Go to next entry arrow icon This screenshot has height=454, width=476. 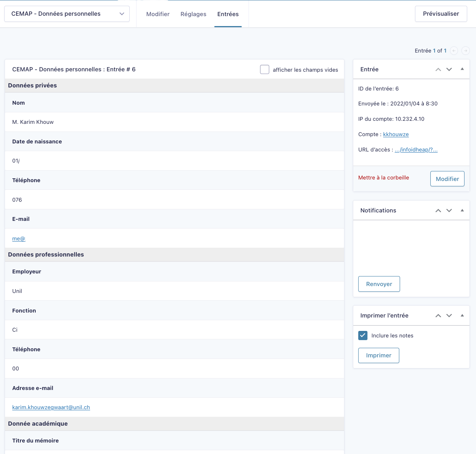point(466,51)
